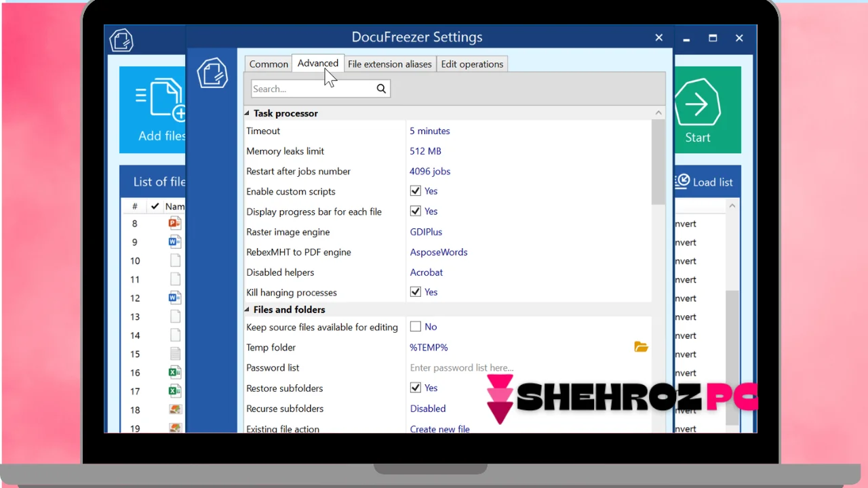This screenshot has width=868, height=488.
Task: Click the checkmark column header in file list
Action: (x=155, y=206)
